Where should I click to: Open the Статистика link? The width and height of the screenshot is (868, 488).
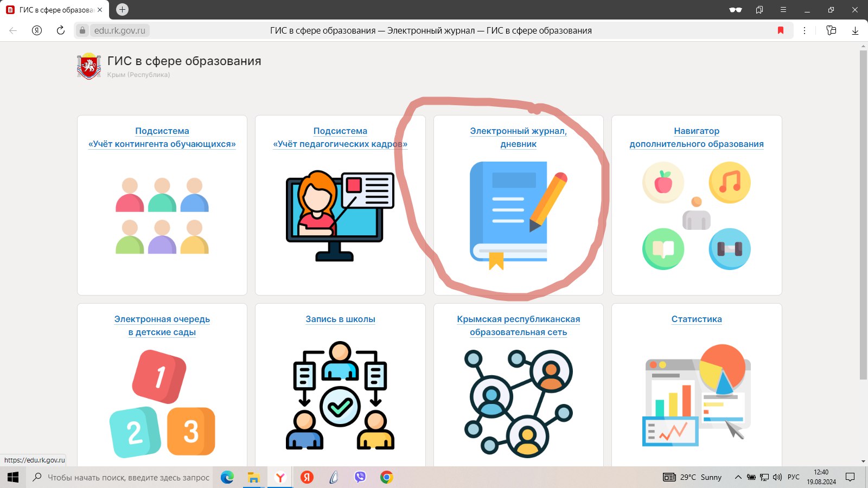point(697,319)
